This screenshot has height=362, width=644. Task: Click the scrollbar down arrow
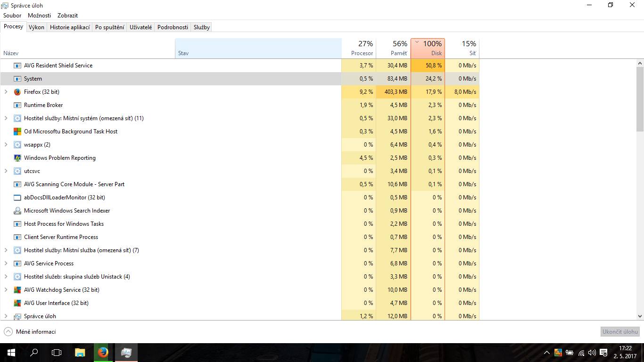coord(640,316)
